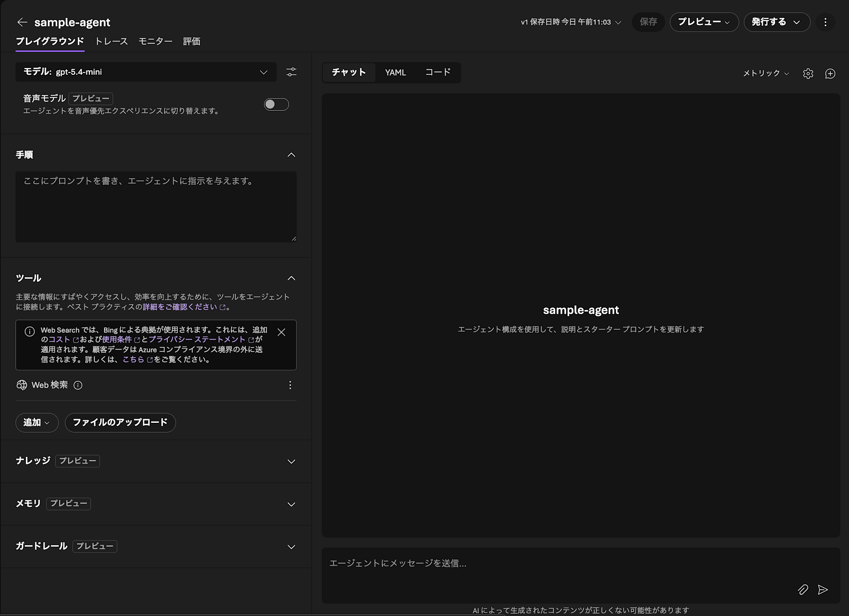Open Web検索 tool three-dot menu

click(290, 385)
